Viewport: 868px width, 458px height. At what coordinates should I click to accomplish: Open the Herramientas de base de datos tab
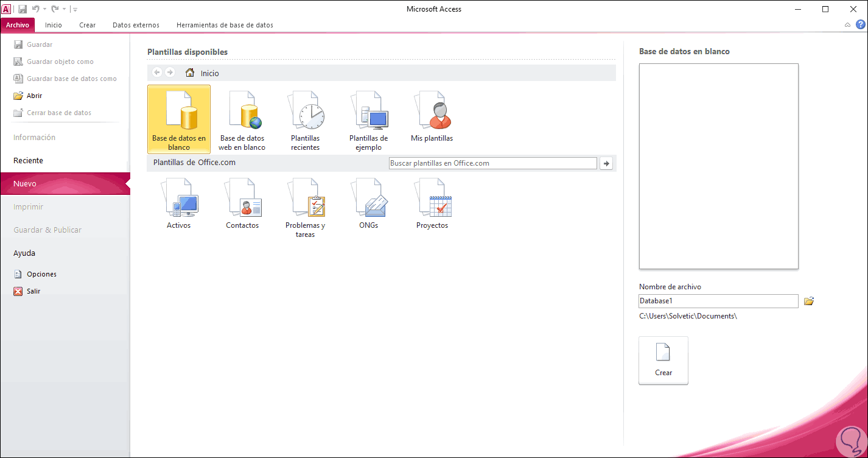225,25
